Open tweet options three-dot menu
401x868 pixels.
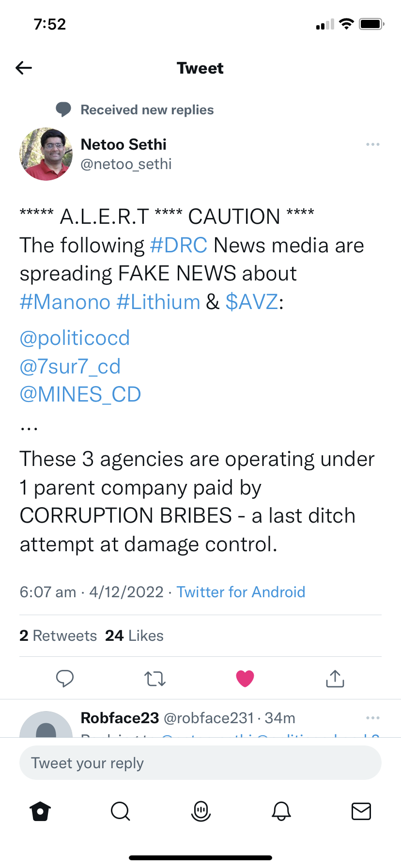372,144
